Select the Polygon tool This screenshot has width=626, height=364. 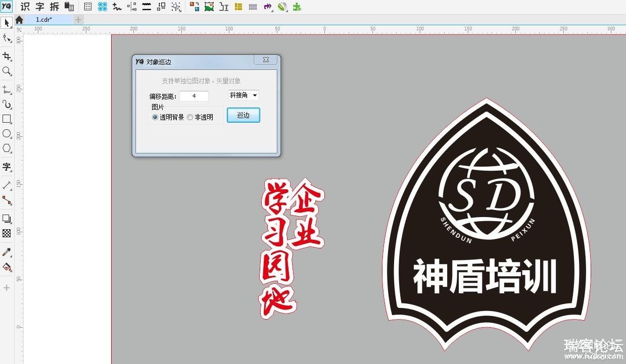(7, 148)
